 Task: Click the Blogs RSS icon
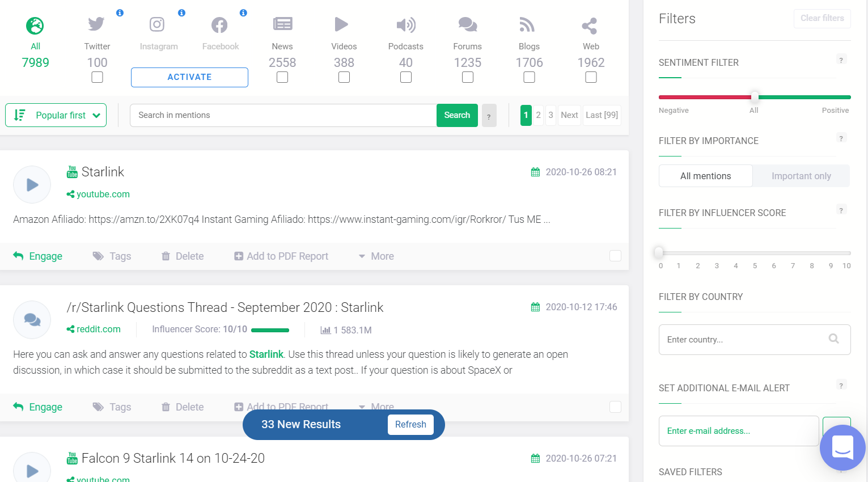pos(527,24)
